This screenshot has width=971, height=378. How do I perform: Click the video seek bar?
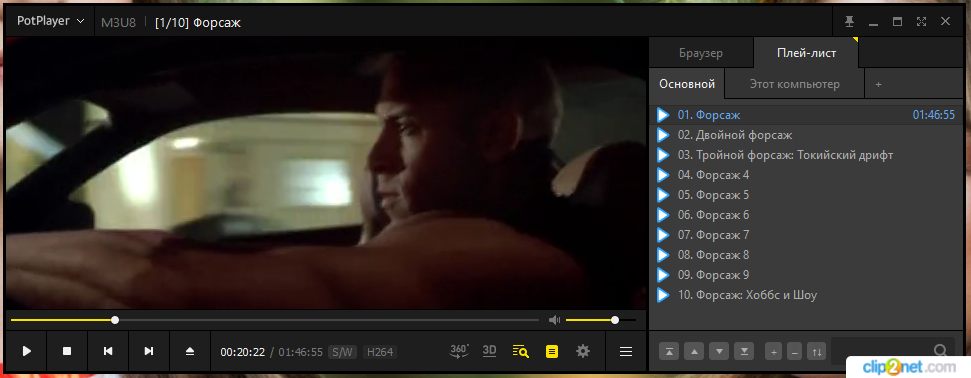[x=275, y=320]
